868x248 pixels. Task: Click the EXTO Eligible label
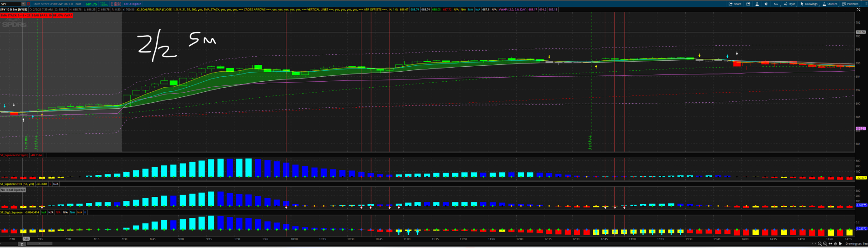(133, 4)
